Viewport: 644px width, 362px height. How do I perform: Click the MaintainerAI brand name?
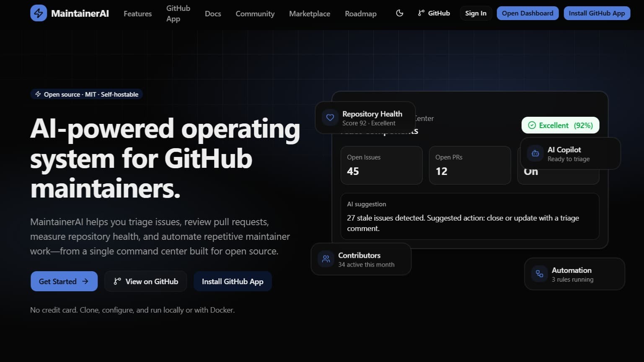[80, 13]
